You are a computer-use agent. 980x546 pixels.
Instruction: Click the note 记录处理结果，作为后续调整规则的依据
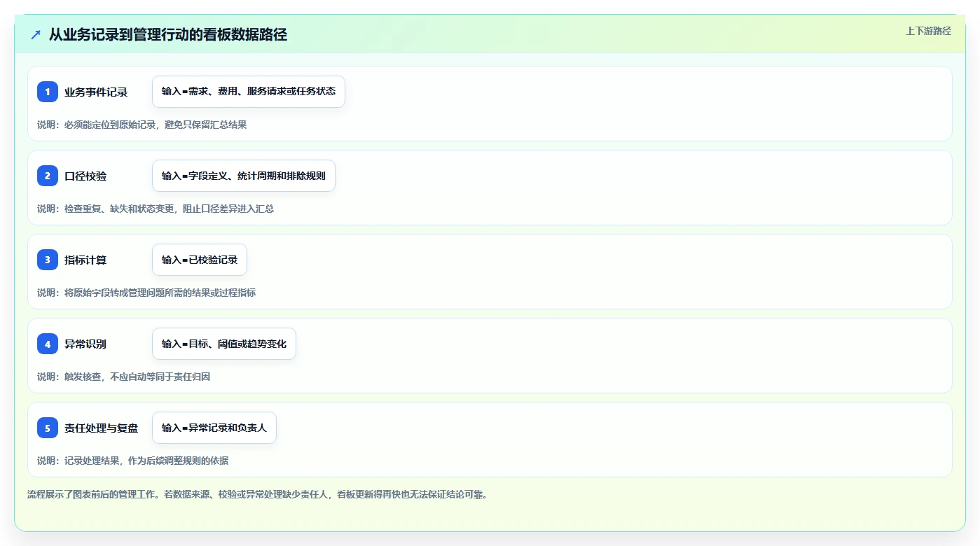coord(146,461)
